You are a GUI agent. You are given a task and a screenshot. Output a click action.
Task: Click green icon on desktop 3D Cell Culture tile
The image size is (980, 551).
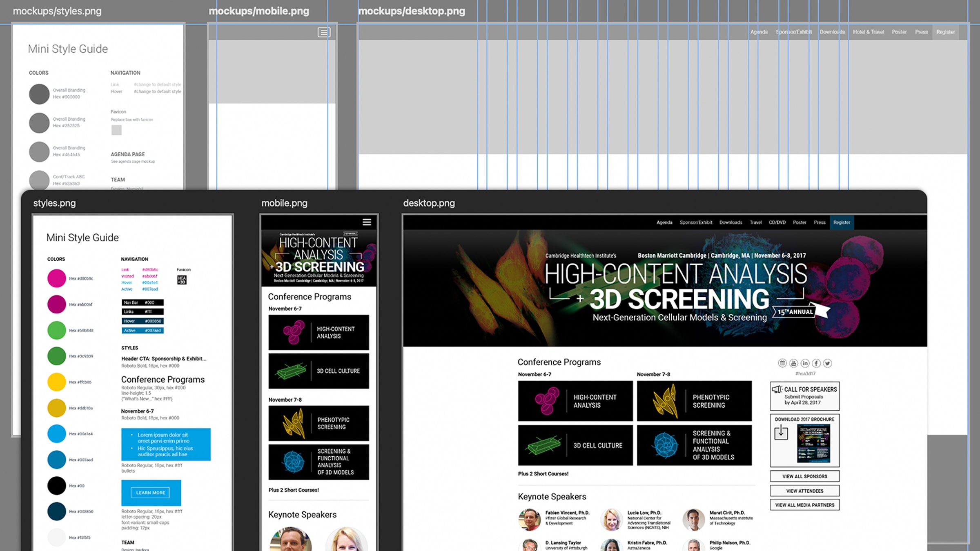pyautogui.click(x=544, y=445)
